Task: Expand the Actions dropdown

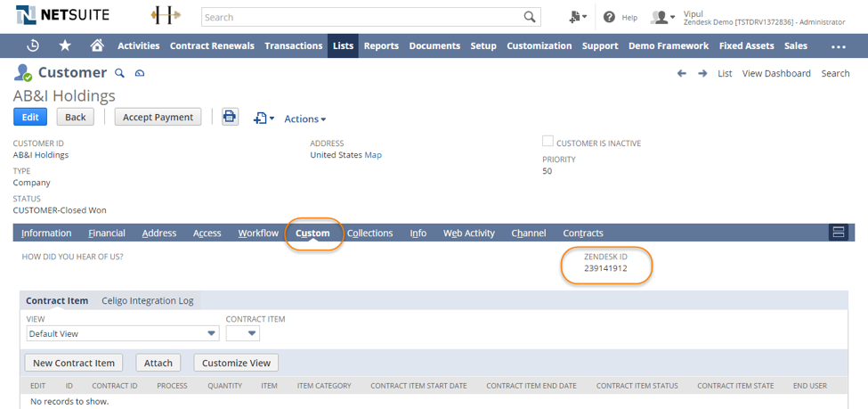Action: coord(305,119)
